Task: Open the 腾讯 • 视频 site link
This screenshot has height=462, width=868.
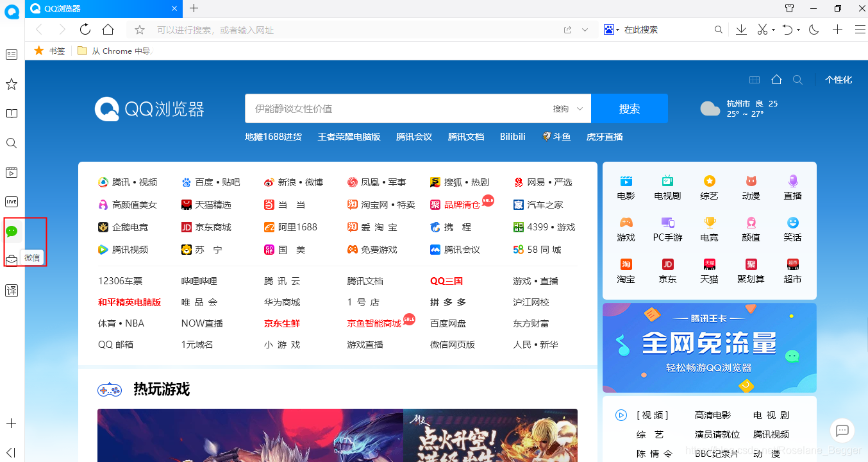Action: click(x=128, y=182)
